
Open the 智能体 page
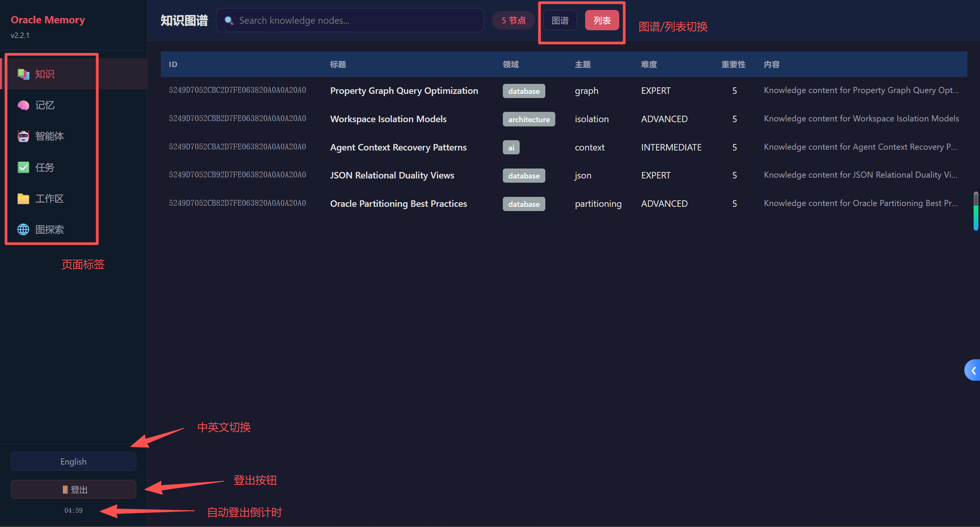pos(74,136)
